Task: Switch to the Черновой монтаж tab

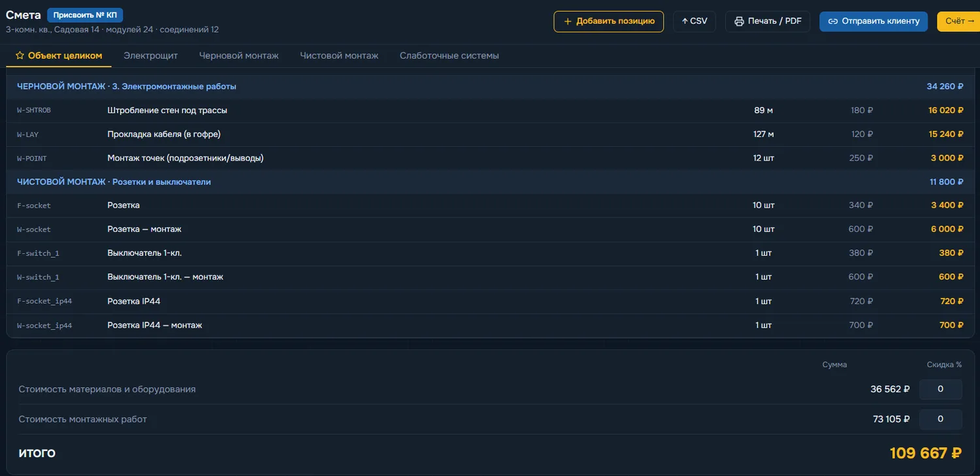Action: tap(239, 56)
